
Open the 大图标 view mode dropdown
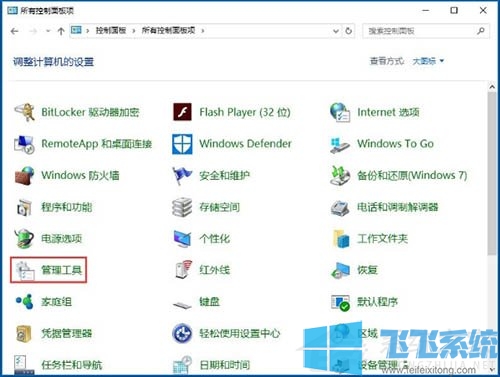(428, 61)
